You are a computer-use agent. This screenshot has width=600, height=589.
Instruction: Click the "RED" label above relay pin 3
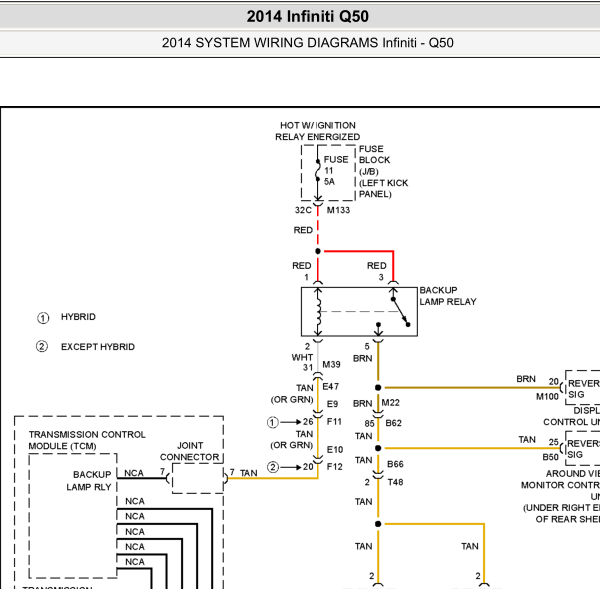[x=377, y=266]
